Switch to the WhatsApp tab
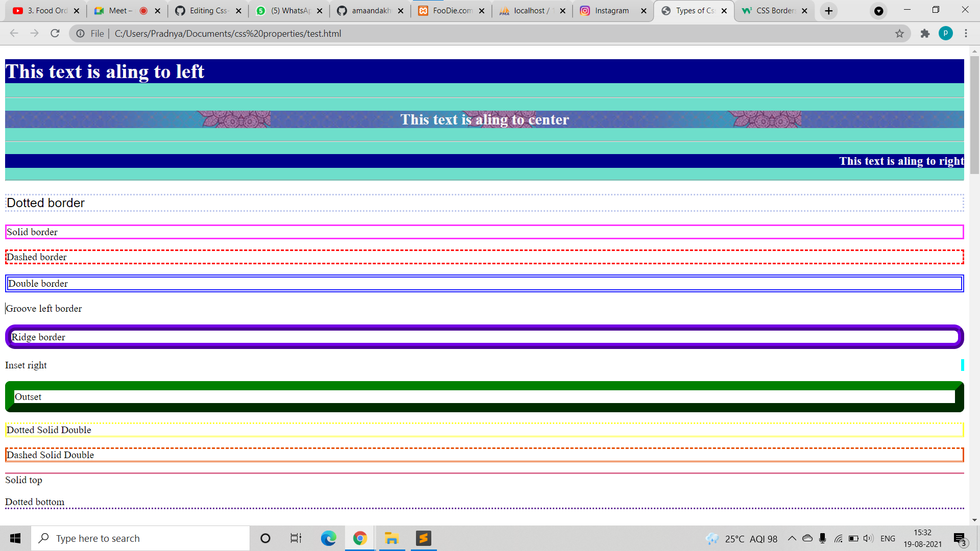 (289, 11)
